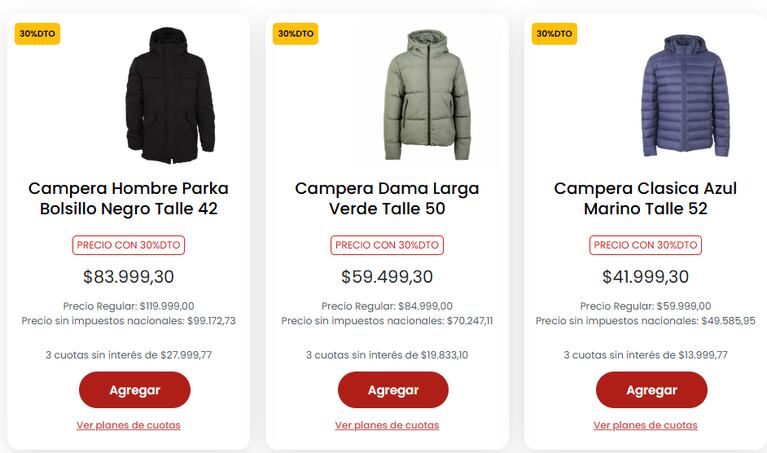The image size is (767, 453).
Task: Open Campera Clasica Azul Marino title
Action: coord(645,198)
